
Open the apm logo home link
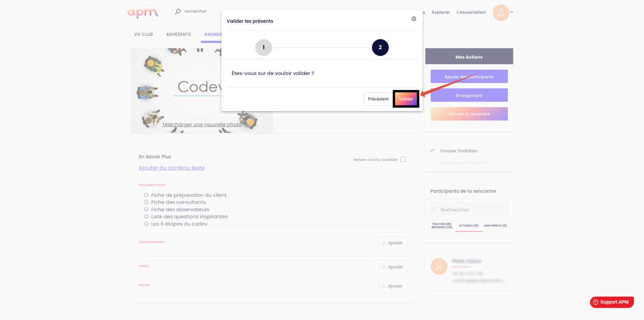(x=142, y=13)
